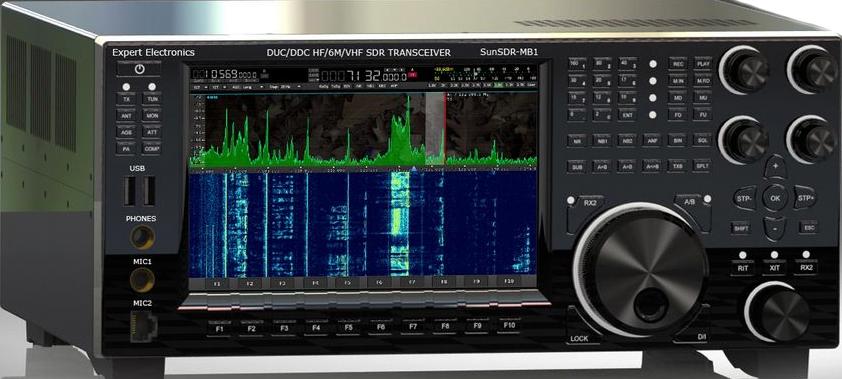Toggle the TX transmit button
The image size is (842, 379).
[x=126, y=99]
